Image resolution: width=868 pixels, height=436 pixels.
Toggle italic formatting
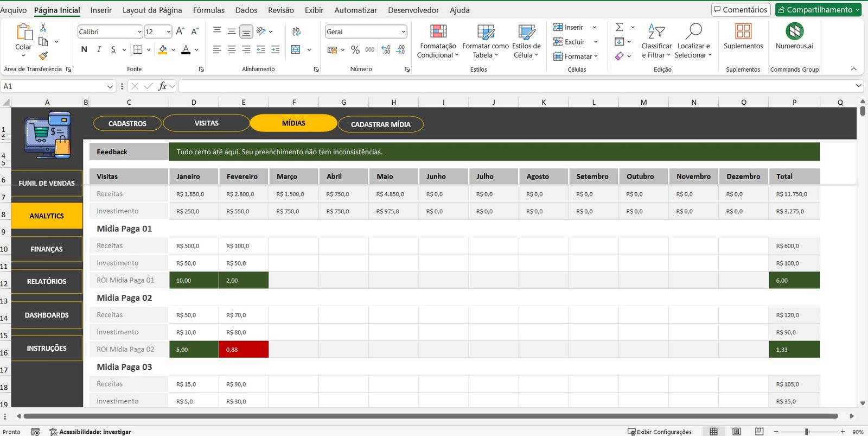99,50
